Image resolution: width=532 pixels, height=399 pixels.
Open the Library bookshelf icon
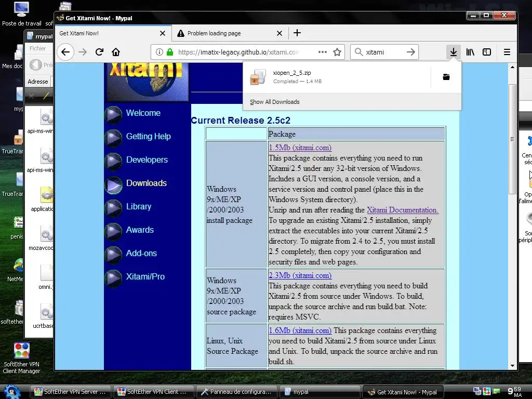pyautogui.click(x=470, y=52)
